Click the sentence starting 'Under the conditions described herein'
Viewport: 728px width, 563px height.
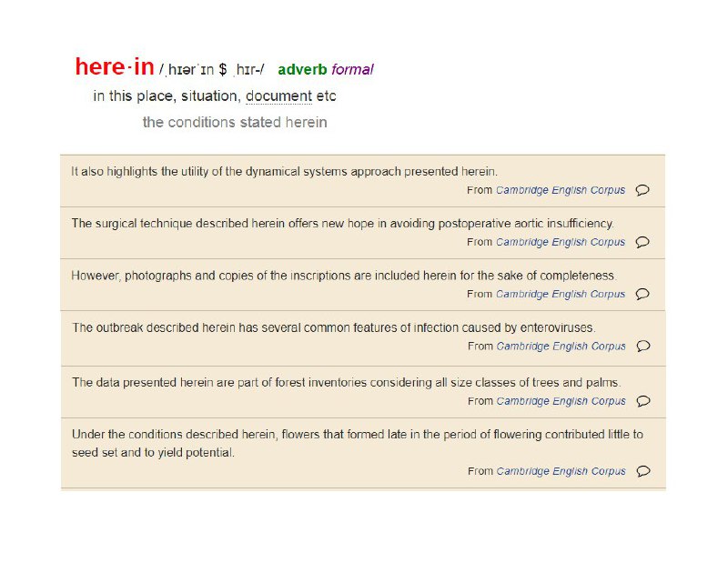[358, 443]
